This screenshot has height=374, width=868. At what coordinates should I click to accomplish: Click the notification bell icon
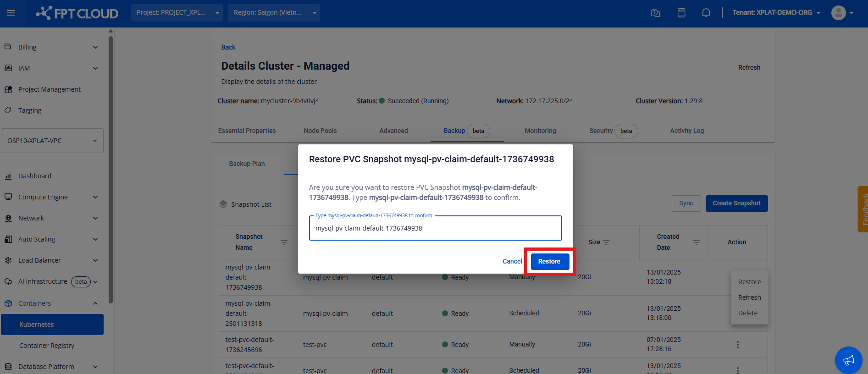706,13
